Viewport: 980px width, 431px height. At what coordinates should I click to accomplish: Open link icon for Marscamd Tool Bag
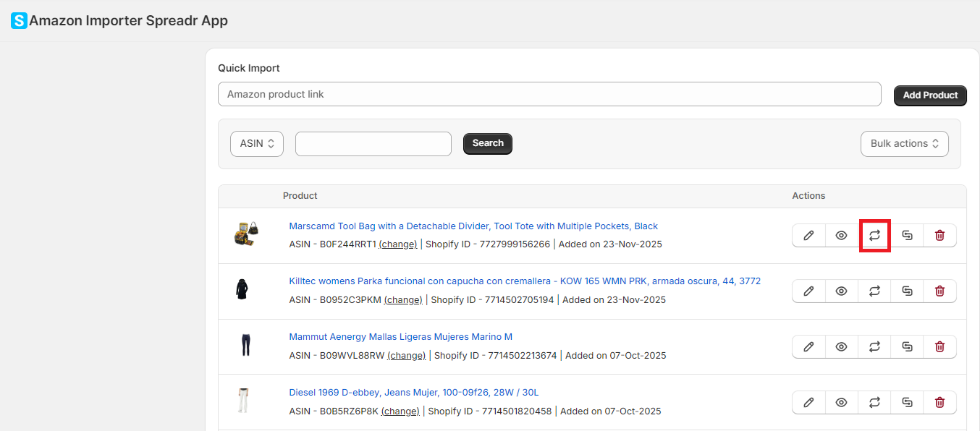[x=907, y=235]
